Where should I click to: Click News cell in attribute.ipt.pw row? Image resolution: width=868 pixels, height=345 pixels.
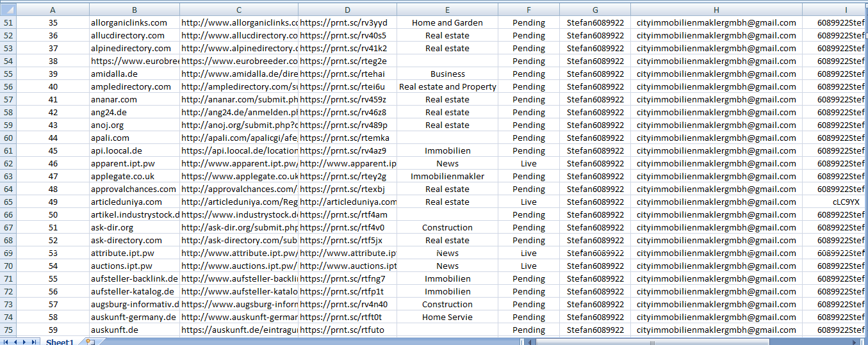click(448, 253)
